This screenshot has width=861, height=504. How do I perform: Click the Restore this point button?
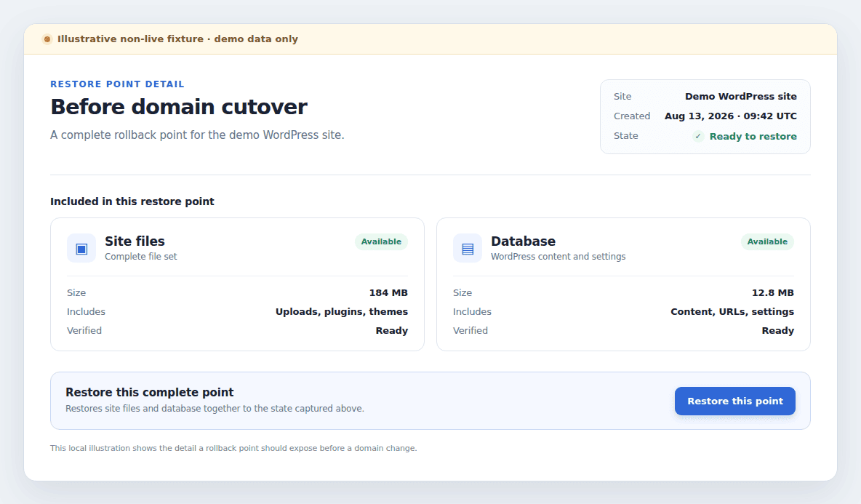pyautogui.click(x=734, y=401)
